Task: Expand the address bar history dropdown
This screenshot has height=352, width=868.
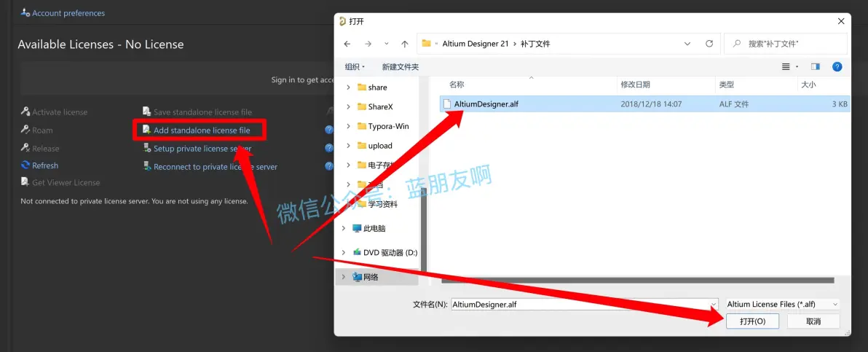Action: point(687,44)
